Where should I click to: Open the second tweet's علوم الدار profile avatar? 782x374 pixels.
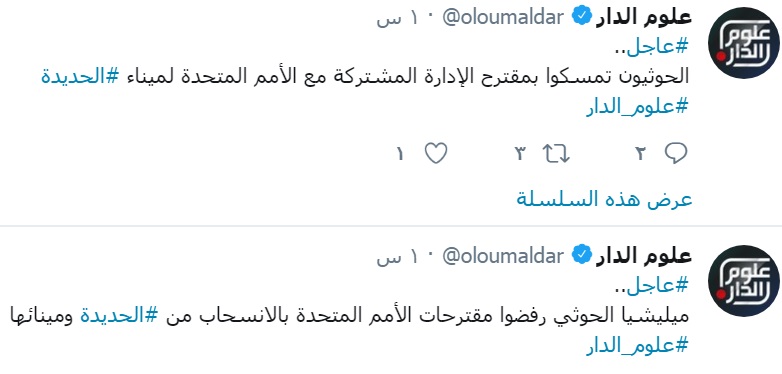[744, 280]
